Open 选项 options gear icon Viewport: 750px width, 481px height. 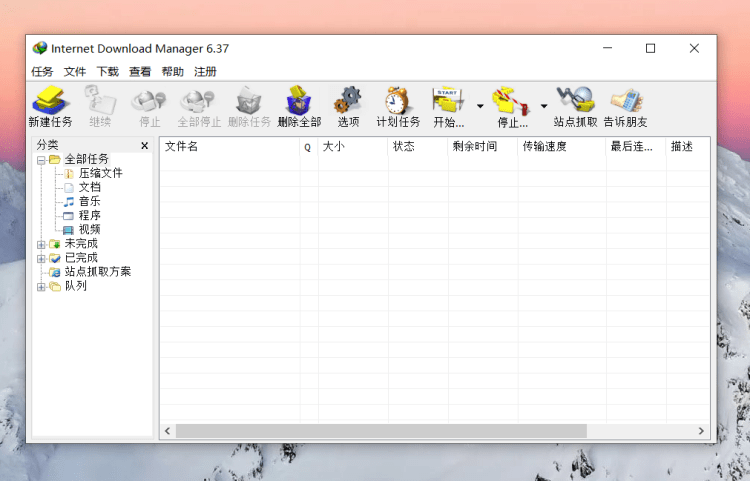click(x=348, y=100)
